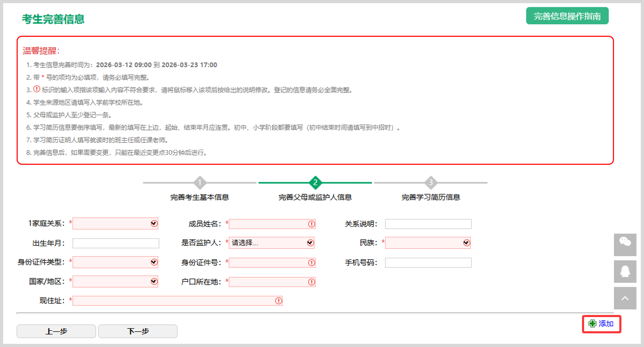Viewport: 644px width, 347px height.
Task: Focus the 现住址 input field
Action: [178, 301]
